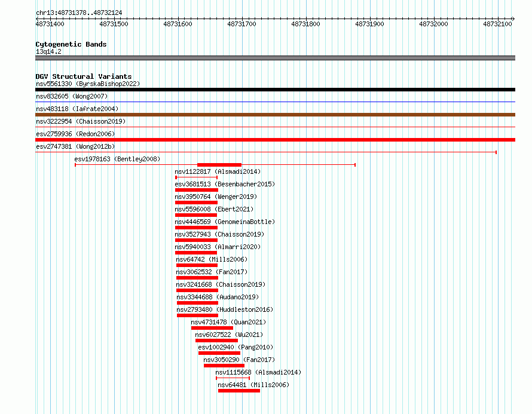Click nsv3241668 (Chaisson2019) label

tap(221, 284)
